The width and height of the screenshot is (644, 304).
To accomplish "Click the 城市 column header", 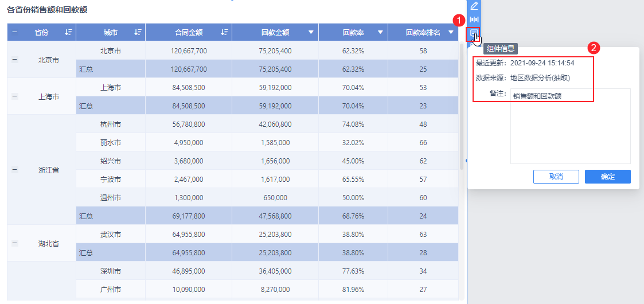I will [x=111, y=33].
